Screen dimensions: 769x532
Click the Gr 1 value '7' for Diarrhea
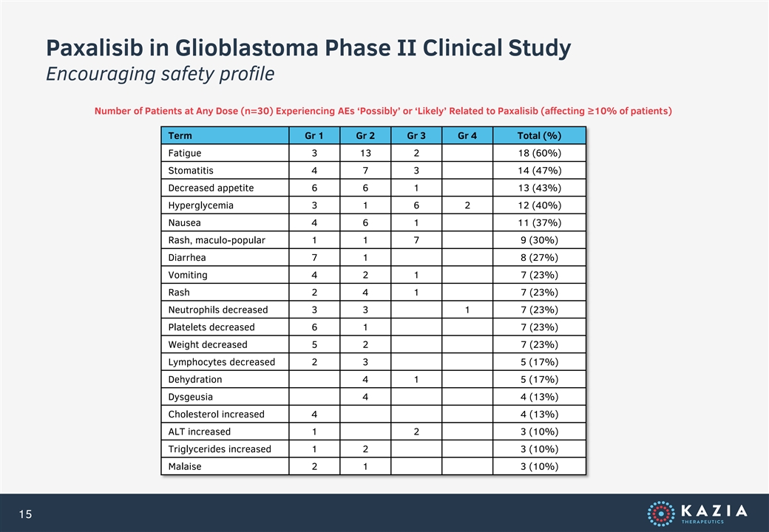(x=314, y=257)
